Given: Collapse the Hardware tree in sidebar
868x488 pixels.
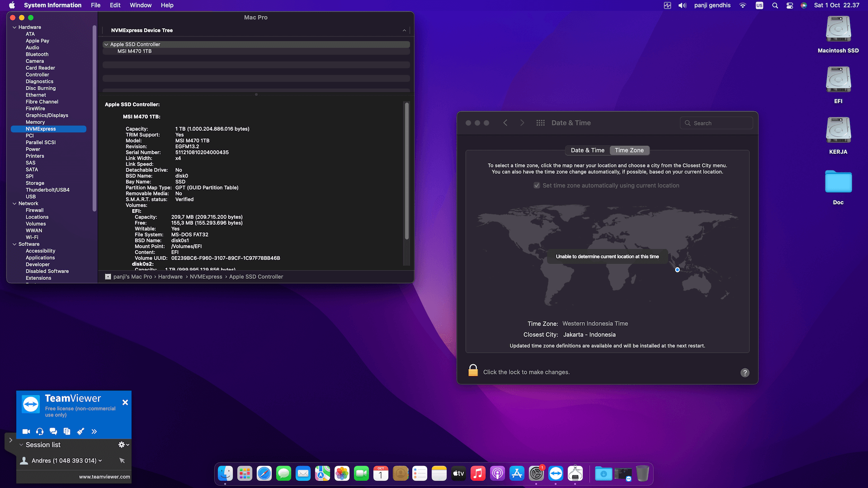Looking at the screenshot, I should pyautogui.click(x=14, y=27).
